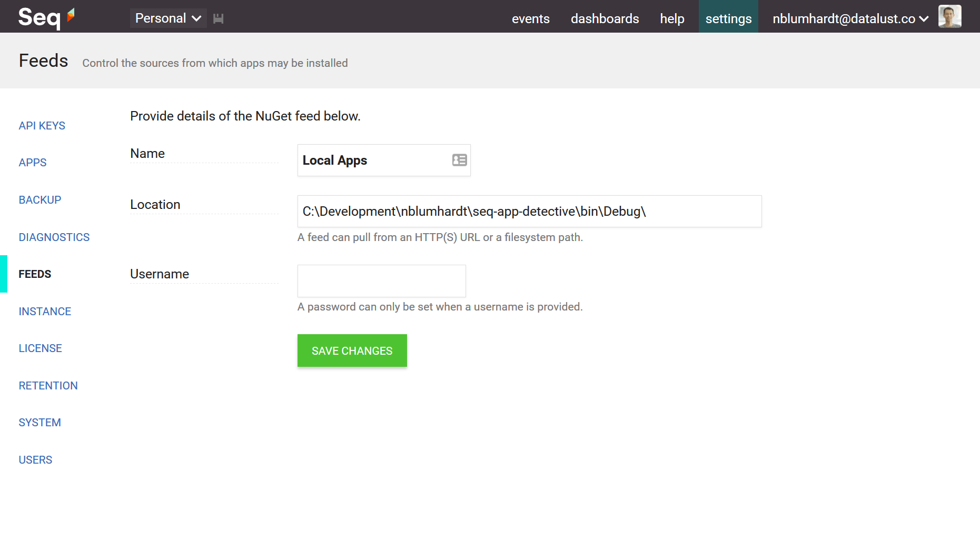
Task: Click the empty Username field
Action: [381, 281]
